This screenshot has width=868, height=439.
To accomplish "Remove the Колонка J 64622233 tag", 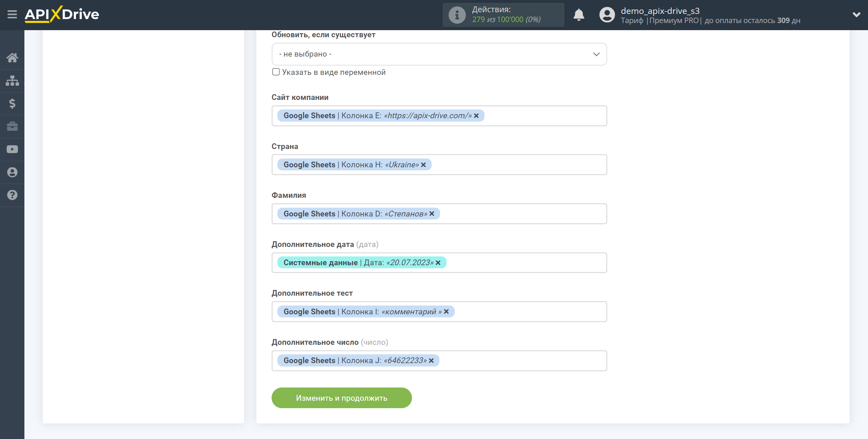I will [x=431, y=361].
